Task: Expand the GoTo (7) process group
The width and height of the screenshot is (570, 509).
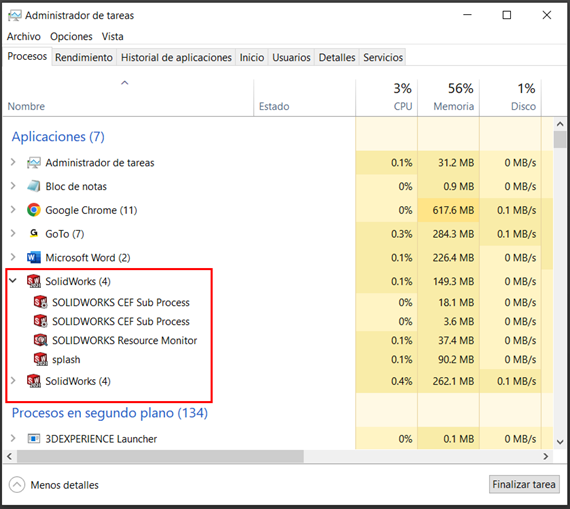Action: point(13,233)
